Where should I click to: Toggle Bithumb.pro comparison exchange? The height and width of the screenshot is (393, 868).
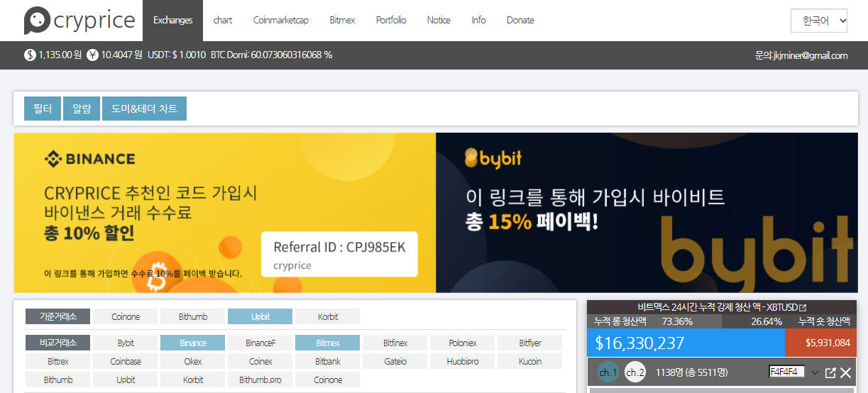point(260,380)
